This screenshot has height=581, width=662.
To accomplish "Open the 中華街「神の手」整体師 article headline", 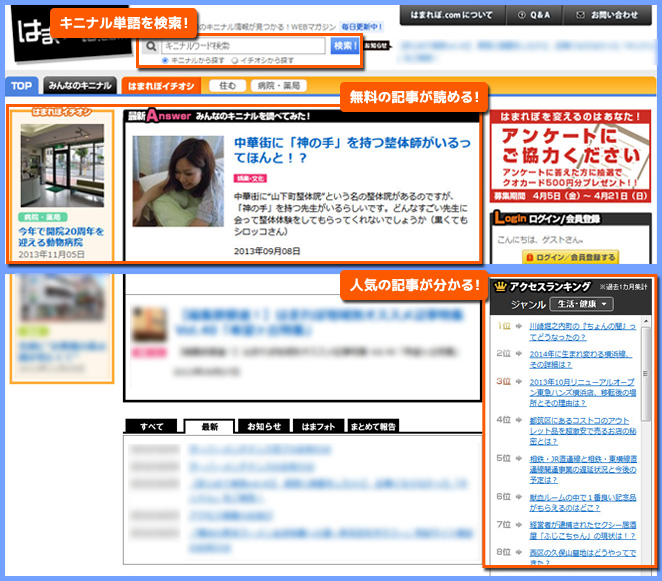I will pos(350,150).
